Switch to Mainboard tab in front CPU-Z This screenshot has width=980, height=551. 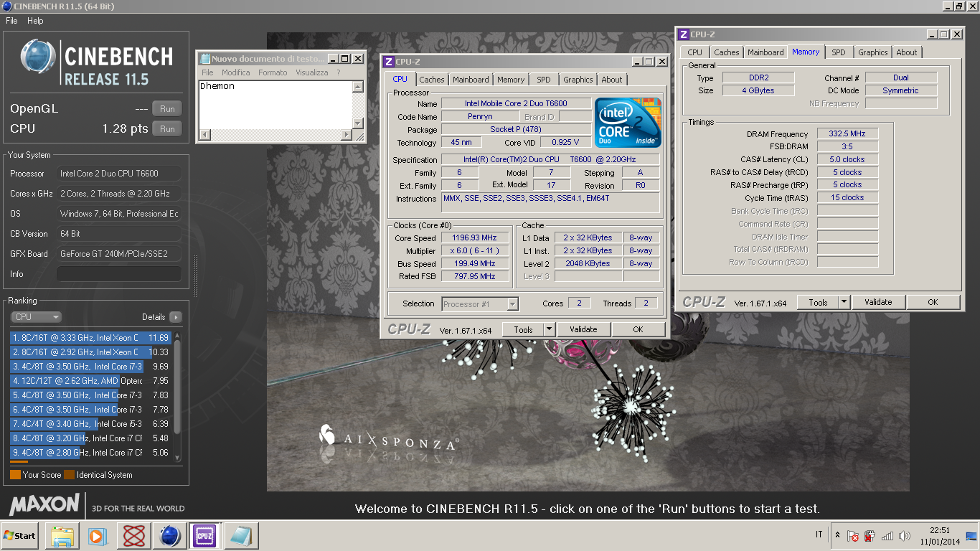click(471, 80)
